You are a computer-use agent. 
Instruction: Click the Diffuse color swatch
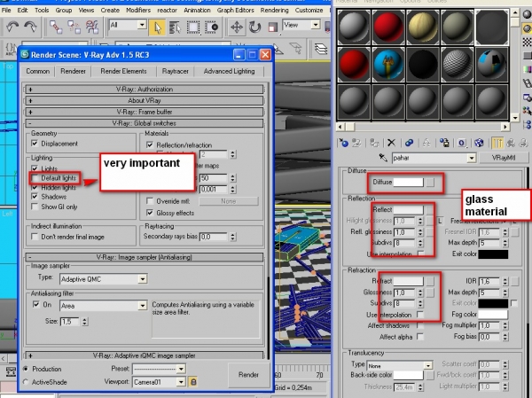click(x=408, y=183)
